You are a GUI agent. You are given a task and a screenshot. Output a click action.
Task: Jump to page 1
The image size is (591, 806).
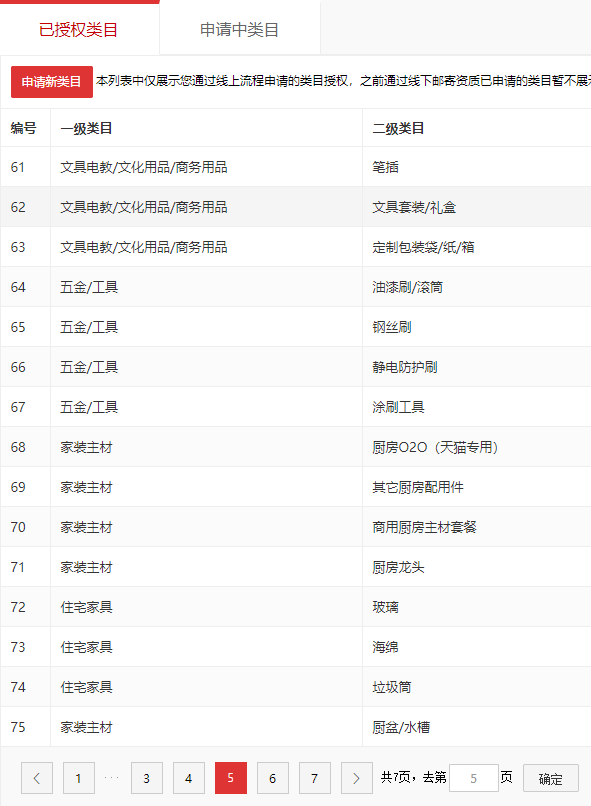[79, 778]
